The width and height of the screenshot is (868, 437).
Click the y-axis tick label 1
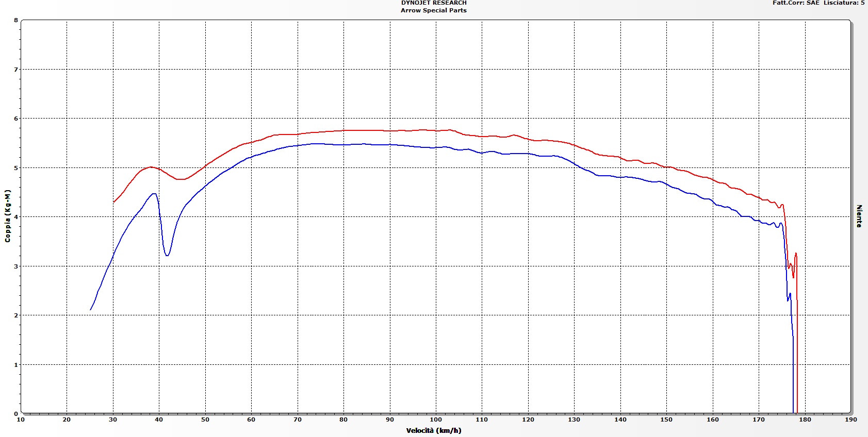pyautogui.click(x=16, y=365)
